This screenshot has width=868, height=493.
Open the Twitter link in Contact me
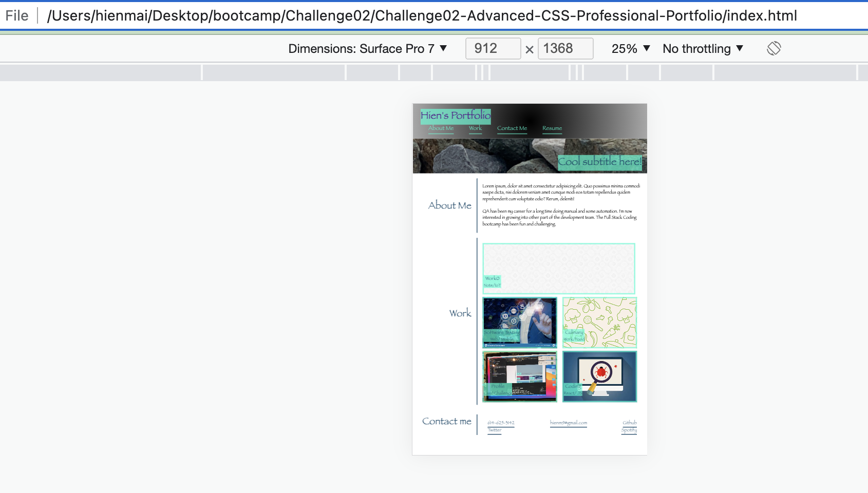coord(495,430)
